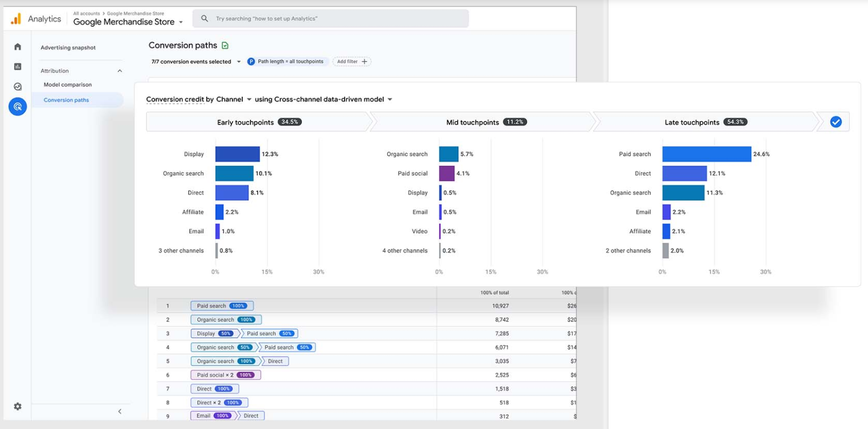Click the 2 other channels label
Screen dimensions: 868x429
[628, 251]
